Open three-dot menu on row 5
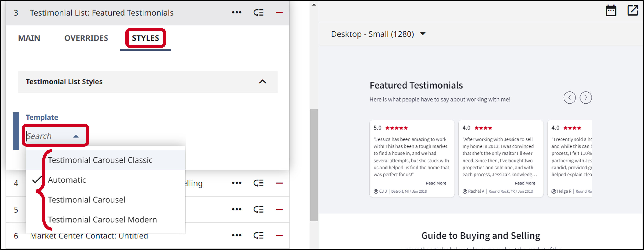The width and height of the screenshot is (644, 250). pos(236,209)
